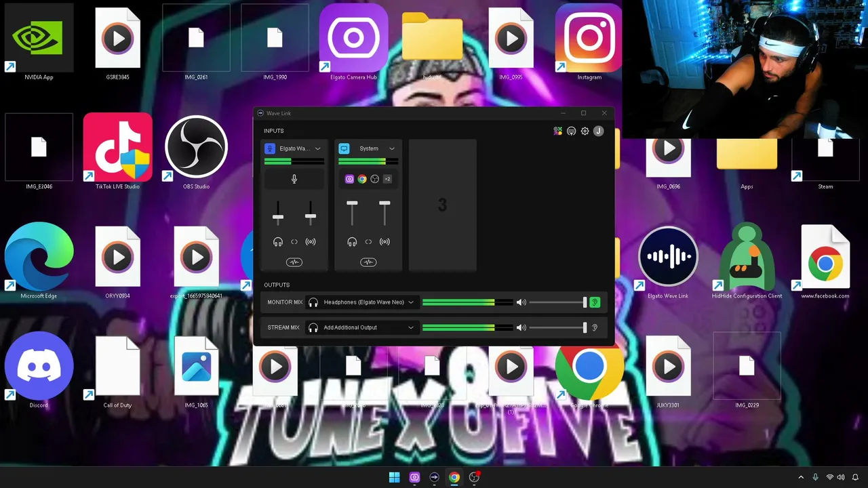This screenshot has height=488, width=868.
Task: Mute the Monitor Mix output speaker
Action: pyautogui.click(x=521, y=302)
